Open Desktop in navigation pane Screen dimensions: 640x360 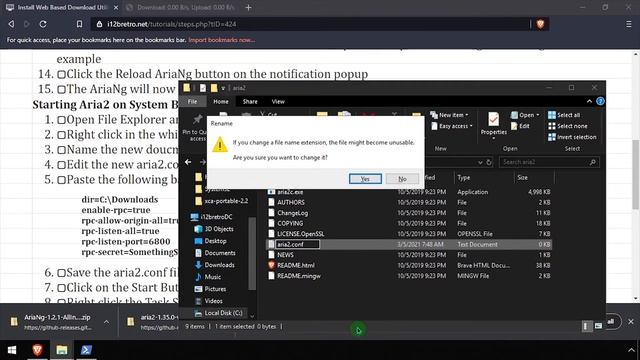click(211, 241)
